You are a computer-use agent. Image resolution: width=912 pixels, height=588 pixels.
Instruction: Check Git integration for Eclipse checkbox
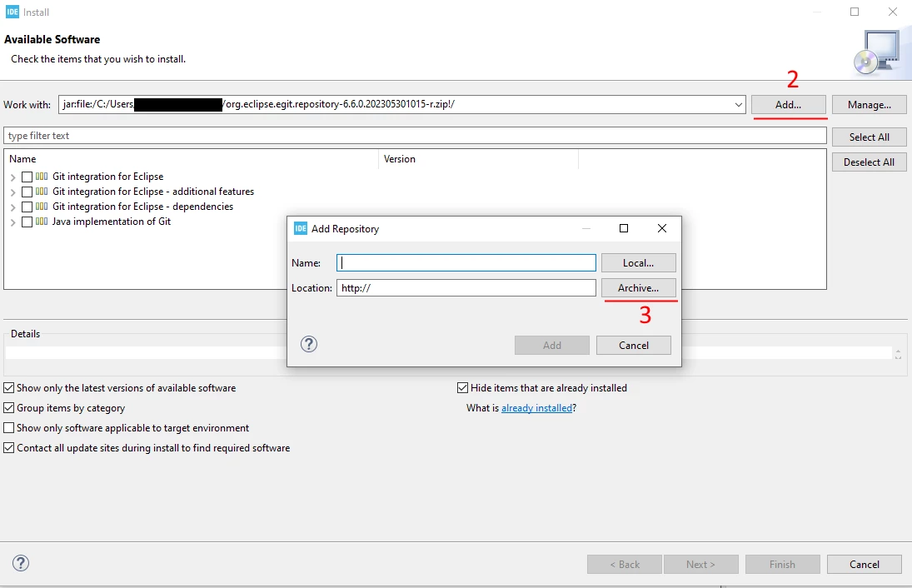point(27,177)
